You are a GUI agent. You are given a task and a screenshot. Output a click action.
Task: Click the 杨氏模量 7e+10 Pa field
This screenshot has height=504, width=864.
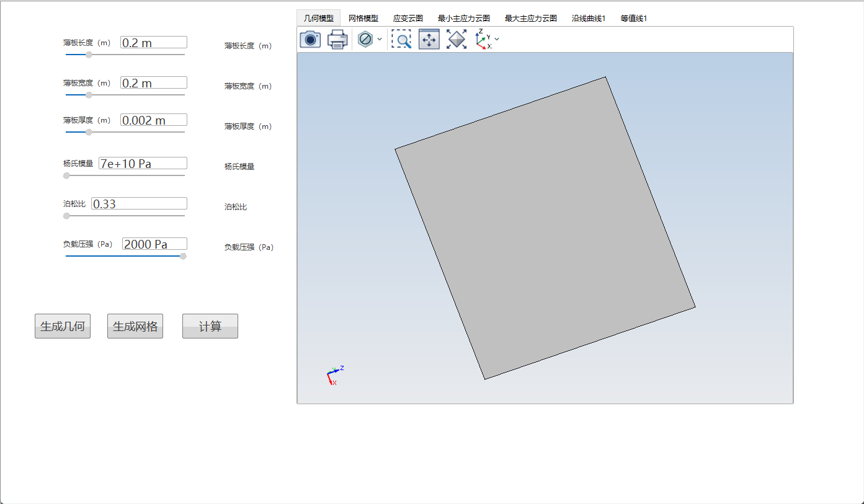143,163
